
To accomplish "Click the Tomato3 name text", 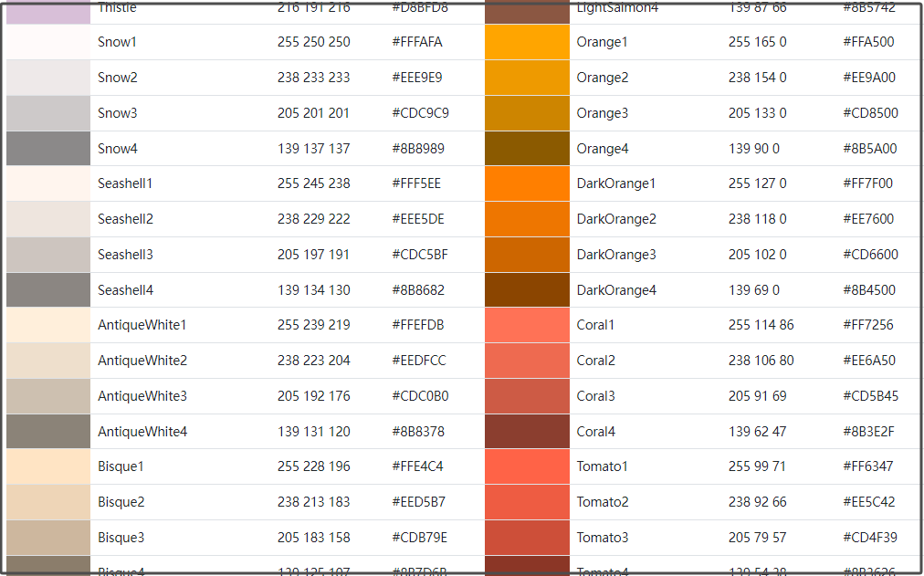I will (602, 538).
